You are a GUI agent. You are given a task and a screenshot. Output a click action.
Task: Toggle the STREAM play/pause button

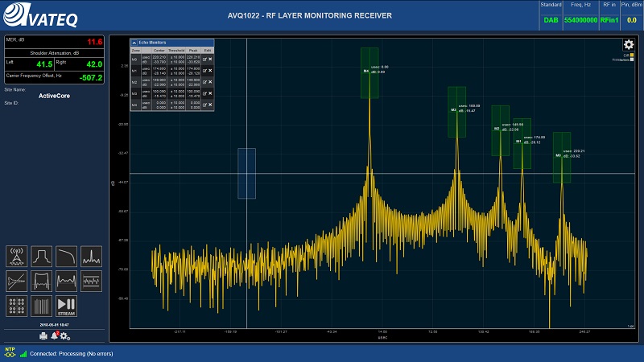coord(66,305)
